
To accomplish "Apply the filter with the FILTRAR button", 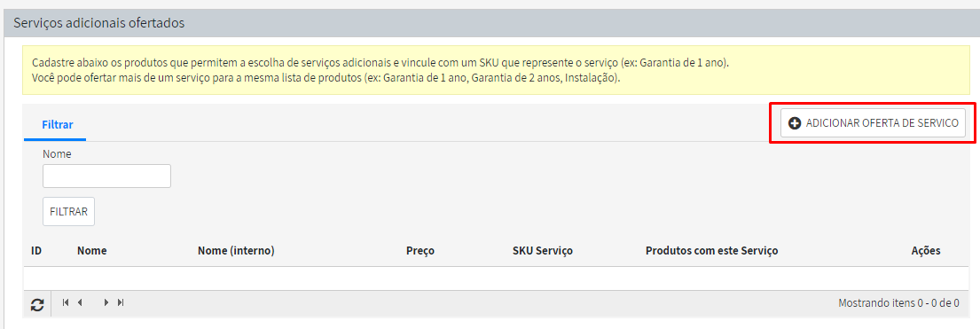I will (x=69, y=211).
